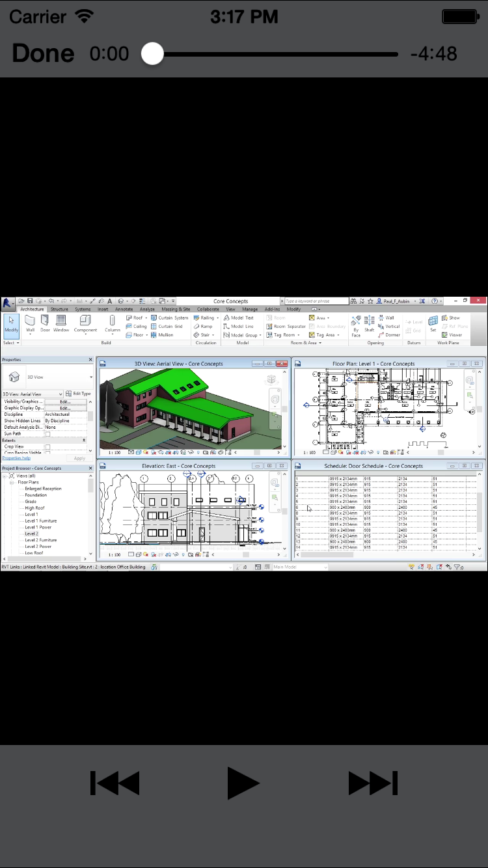Click the Edit Type button

click(79, 394)
